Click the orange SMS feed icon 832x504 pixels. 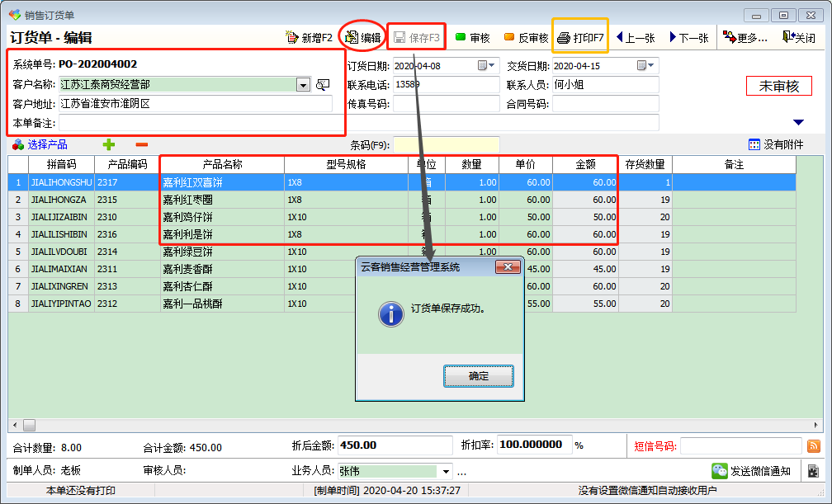click(814, 446)
